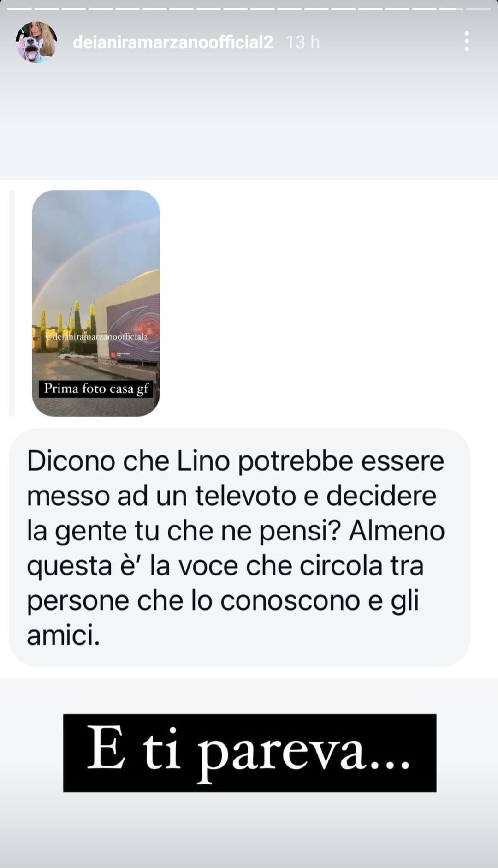This screenshot has height=868, width=498.
Task: Tap the word "conoscono" in the message bubble
Action: coord(290,601)
